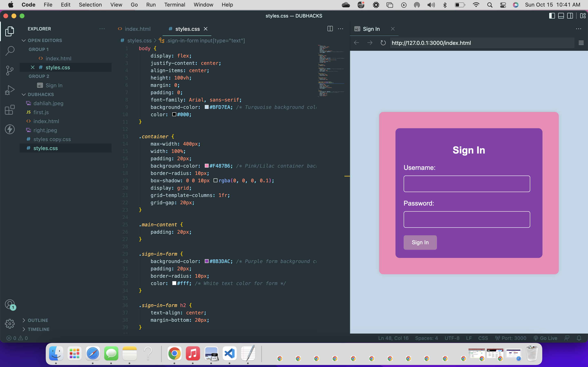This screenshot has width=588, height=367.
Task: Open the Terminal menu
Action: [174, 5]
